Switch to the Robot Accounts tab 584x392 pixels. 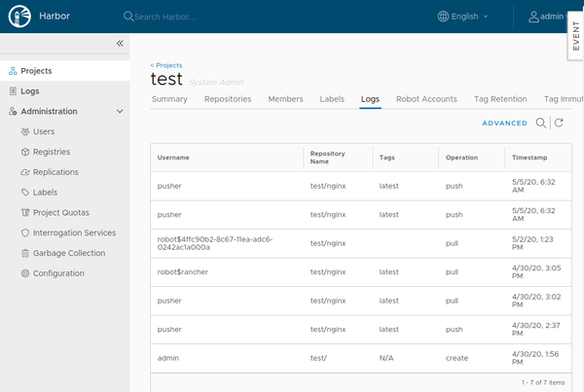pyautogui.click(x=426, y=99)
